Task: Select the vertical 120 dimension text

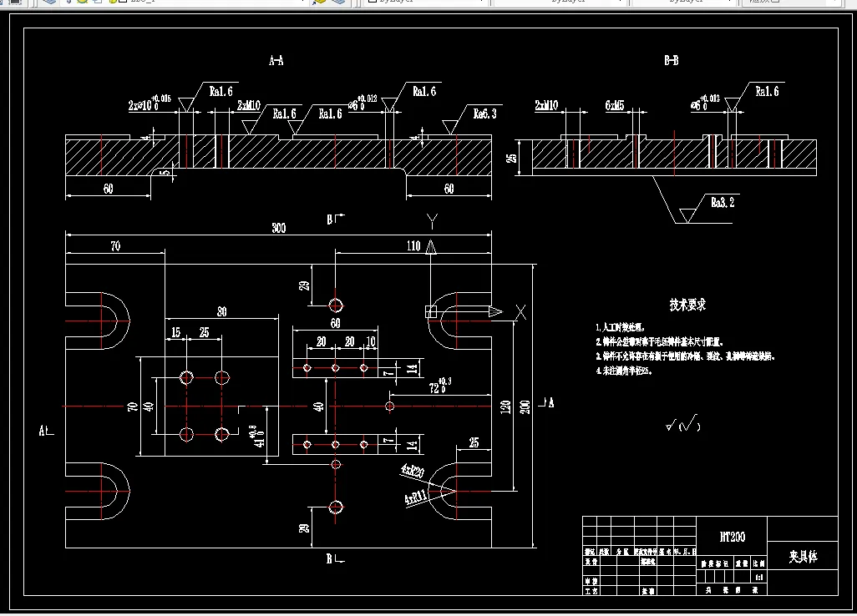Action: pyautogui.click(x=505, y=406)
